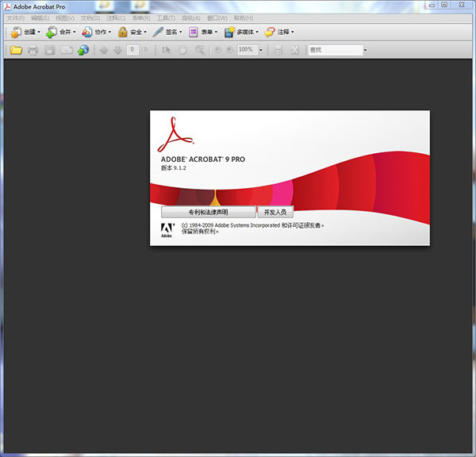Open the 工具(T) menu

(x=166, y=18)
